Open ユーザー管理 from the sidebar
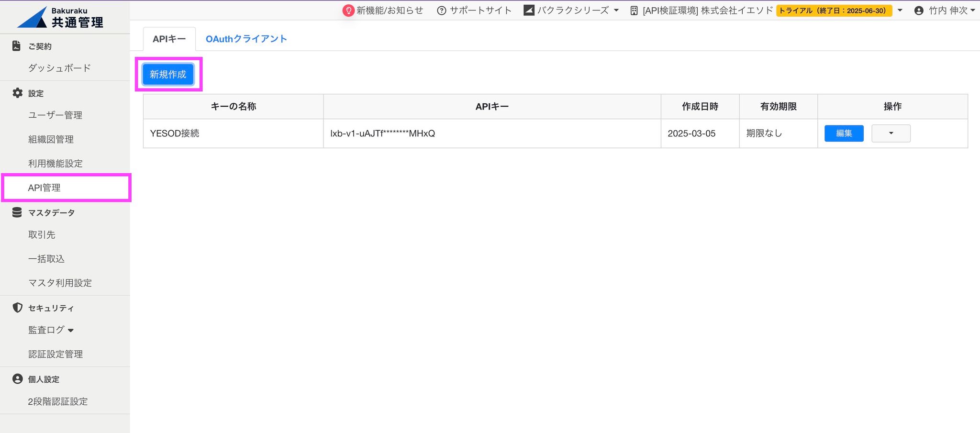Image resolution: width=980 pixels, height=433 pixels. tap(55, 115)
